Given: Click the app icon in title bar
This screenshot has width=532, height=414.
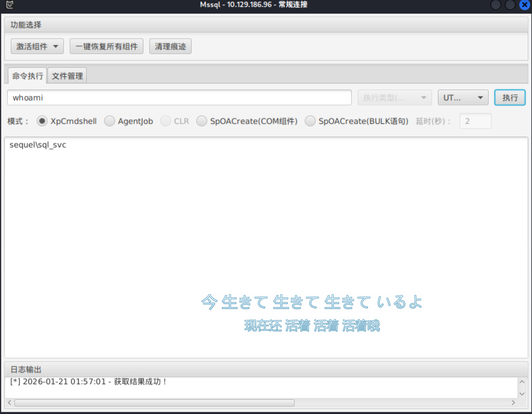Looking at the screenshot, I should click(10, 5).
